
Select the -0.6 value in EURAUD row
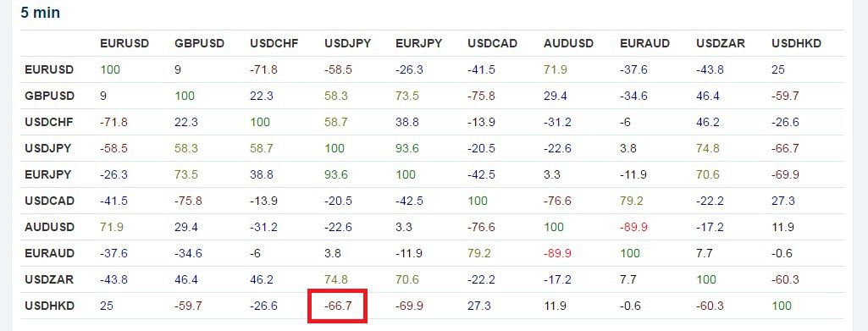782,253
